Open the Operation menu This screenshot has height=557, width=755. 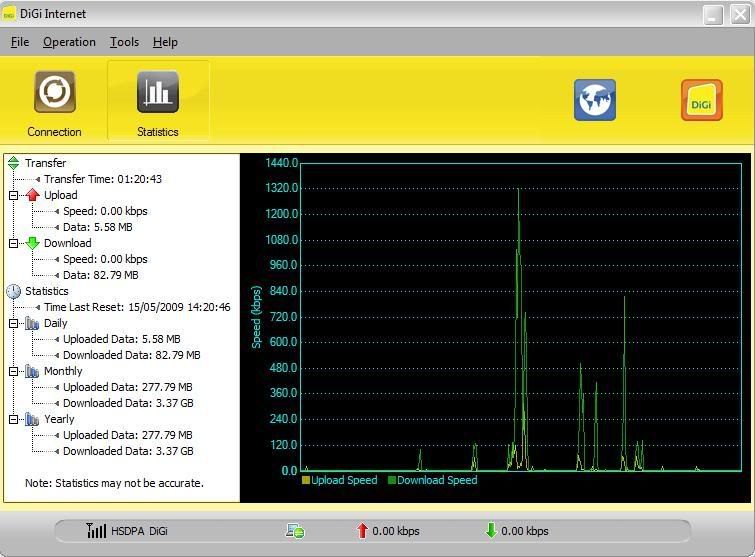[x=69, y=42]
